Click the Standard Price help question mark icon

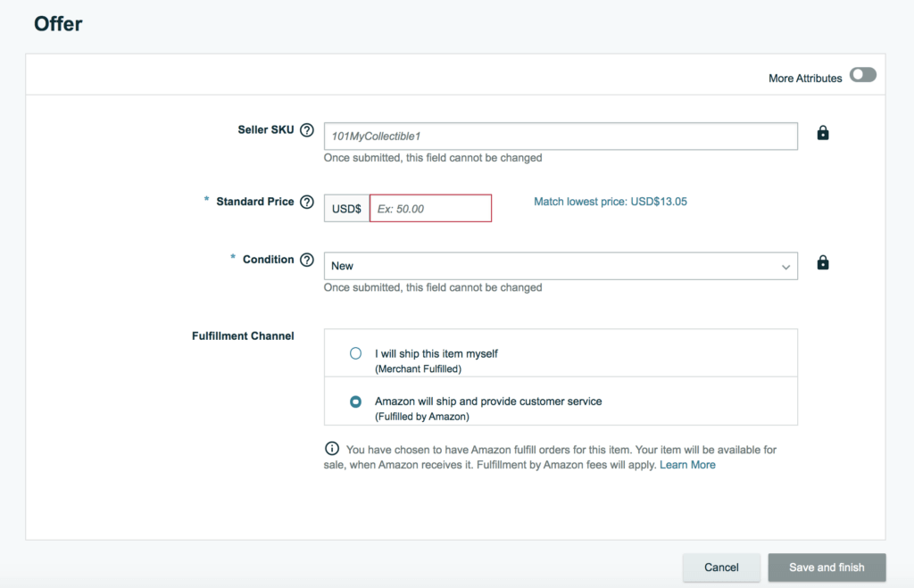pos(307,202)
